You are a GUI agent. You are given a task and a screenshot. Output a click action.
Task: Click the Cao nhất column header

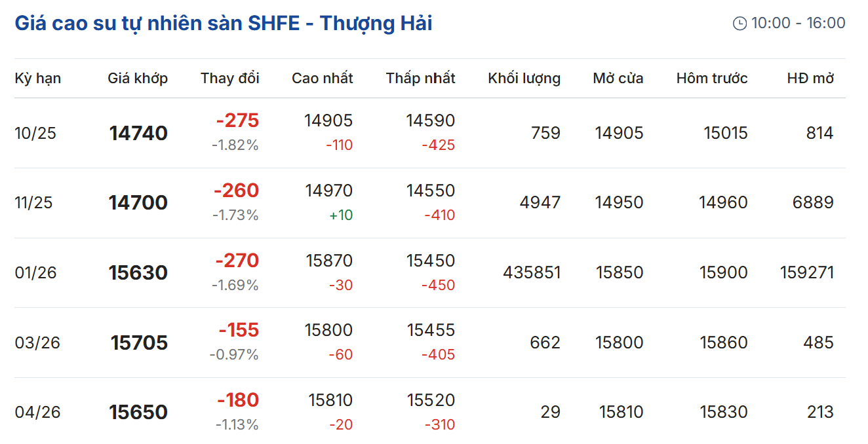[x=323, y=79]
